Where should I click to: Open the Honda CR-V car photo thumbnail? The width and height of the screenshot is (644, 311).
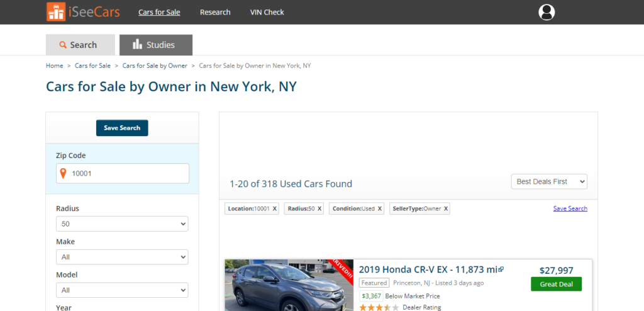pos(289,285)
